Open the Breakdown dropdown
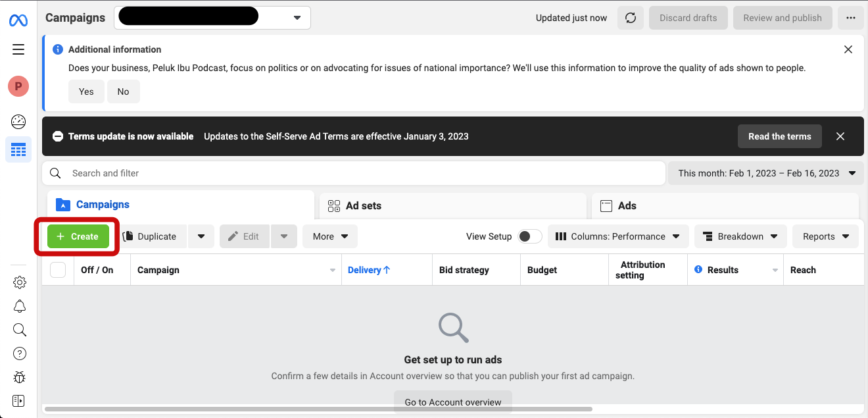This screenshot has height=418, width=868. click(x=740, y=236)
